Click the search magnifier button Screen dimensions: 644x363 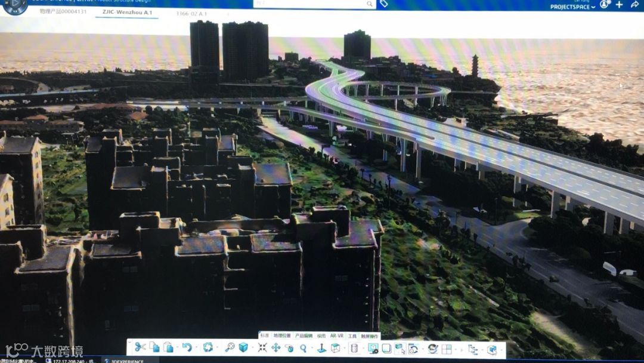(x=370, y=4)
